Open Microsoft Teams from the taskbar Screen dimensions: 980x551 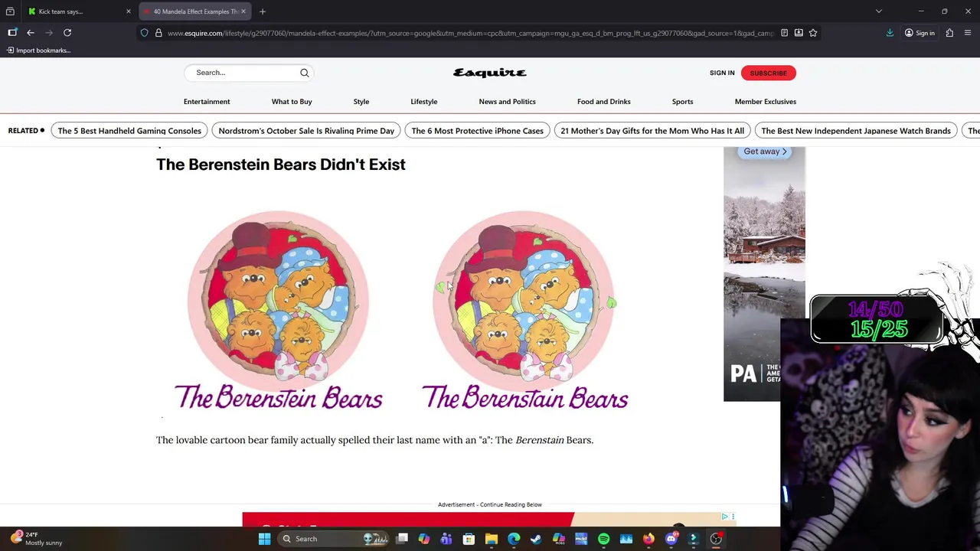(x=446, y=539)
